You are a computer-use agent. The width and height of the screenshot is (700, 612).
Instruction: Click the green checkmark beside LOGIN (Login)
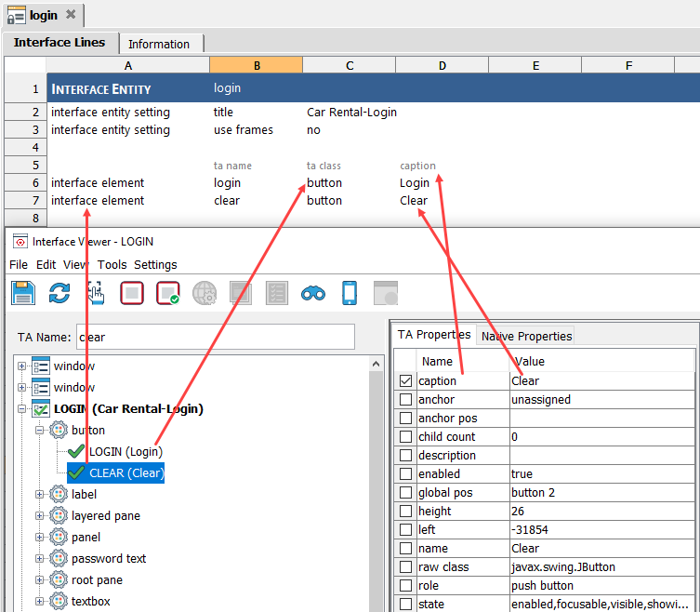(x=76, y=451)
